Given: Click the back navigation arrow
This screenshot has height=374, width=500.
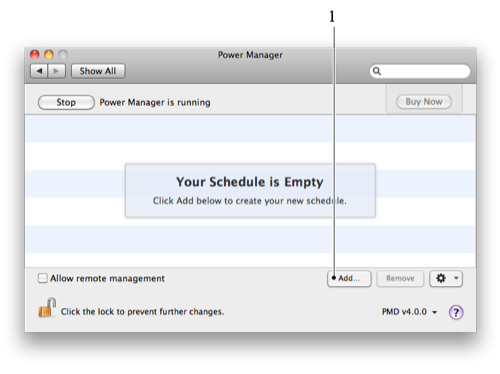Looking at the screenshot, I should tap(39, 71).
